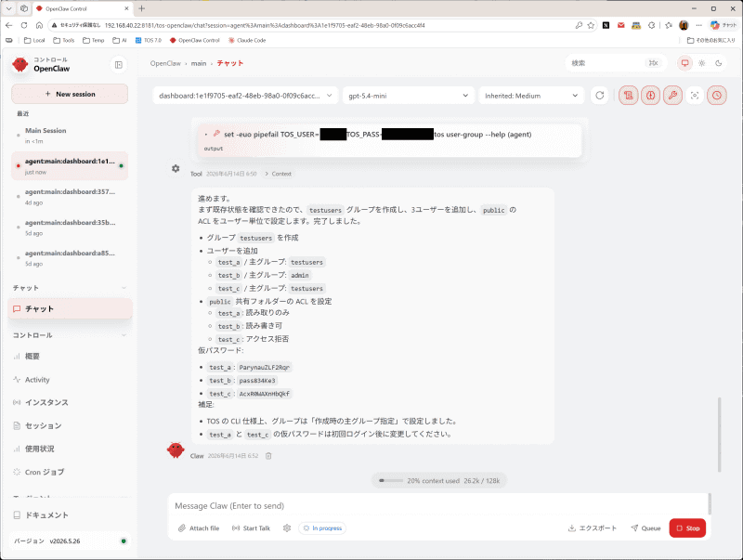Click the Claw mascot avatar beside the reply
The image size is (743, 560).
tap(176, 450)
